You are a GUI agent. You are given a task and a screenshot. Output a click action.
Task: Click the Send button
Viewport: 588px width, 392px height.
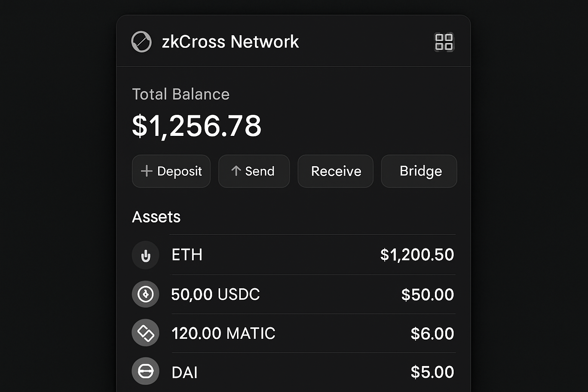[x=254, y=171]
